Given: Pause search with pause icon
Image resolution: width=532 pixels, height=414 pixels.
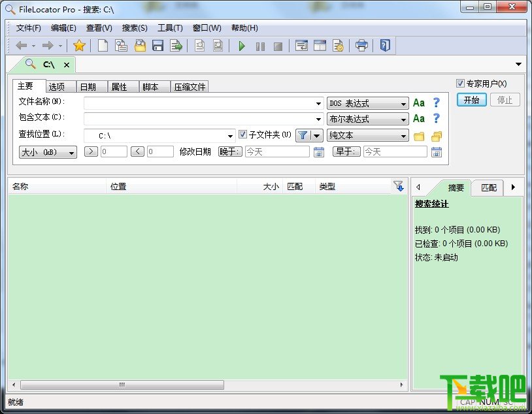Looking at the screenshot, I should click(260, 46).
